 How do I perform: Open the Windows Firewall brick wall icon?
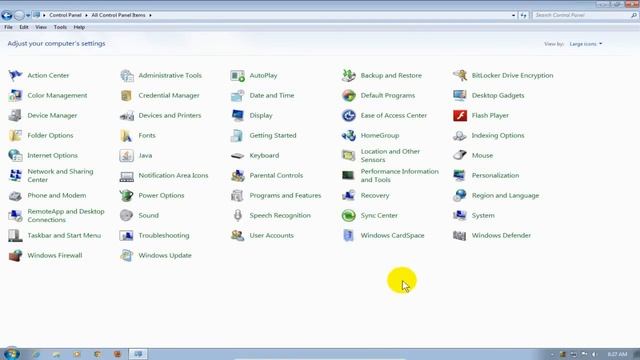pos(15,256)
